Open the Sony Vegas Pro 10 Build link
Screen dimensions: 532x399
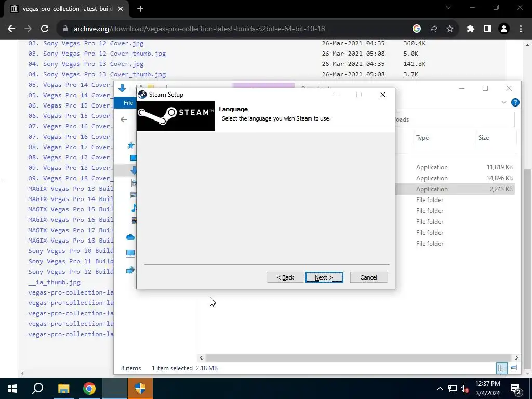(71, 251)
